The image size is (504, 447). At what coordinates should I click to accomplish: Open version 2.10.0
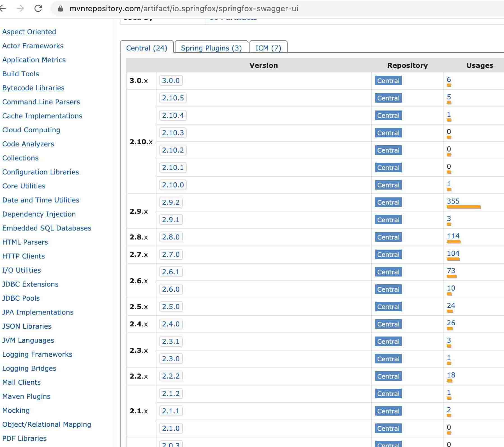pyautogui.click(x=173, y=185)
